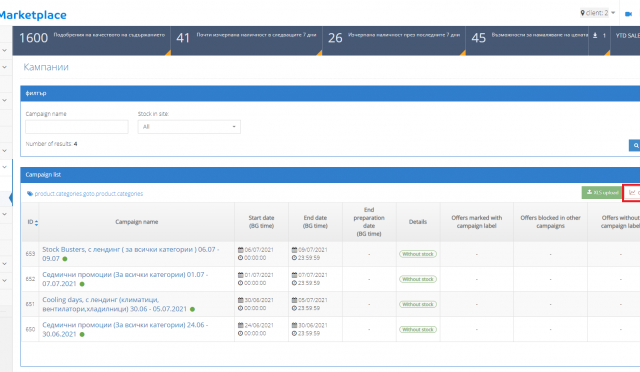This screenshot has height=372, width=640.
Task: Click the tag icon before product.categories link
Action: (x=30, y=194)
